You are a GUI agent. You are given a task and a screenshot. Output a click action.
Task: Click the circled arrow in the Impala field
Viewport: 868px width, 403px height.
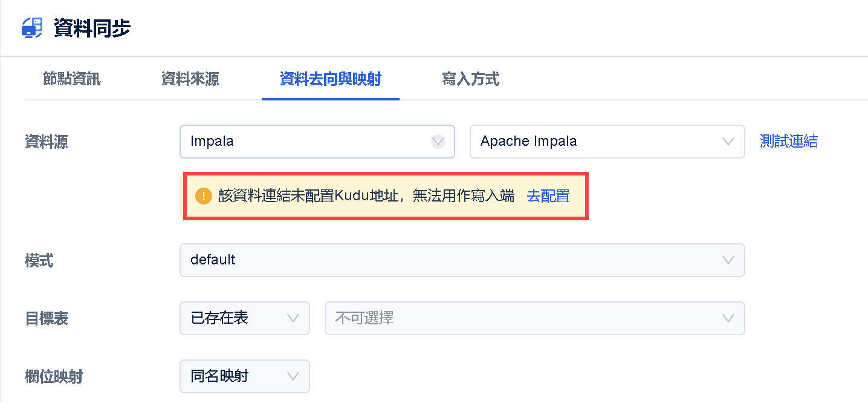click(438, 142)
